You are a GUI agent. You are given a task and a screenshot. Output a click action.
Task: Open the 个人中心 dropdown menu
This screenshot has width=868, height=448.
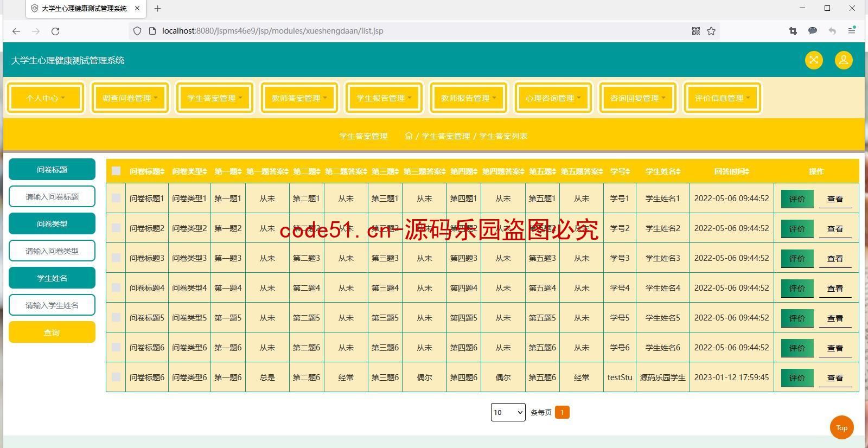pos(46,98)
